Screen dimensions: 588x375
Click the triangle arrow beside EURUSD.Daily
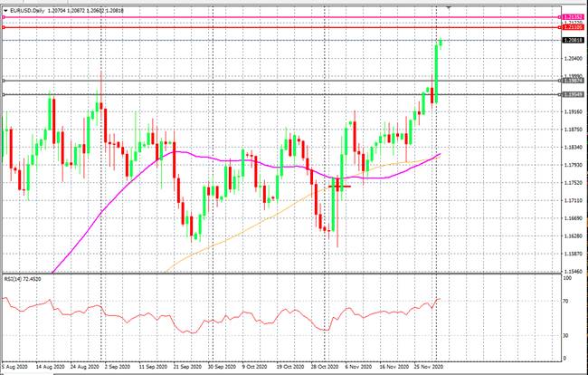[5, 11]
